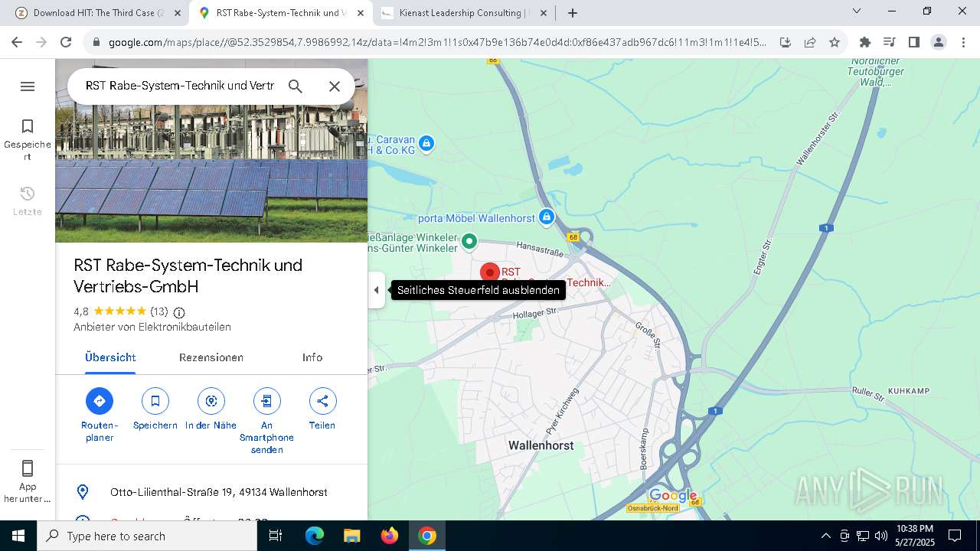This screenshot has width=980, height=551.
Task: Open a new browser tab
Action: 573,13
